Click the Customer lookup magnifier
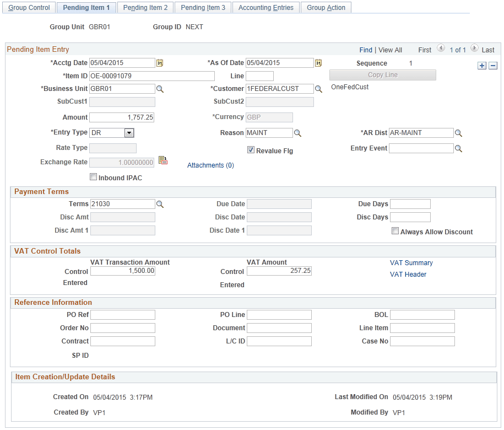The height and width of the screenshot is (430, 504). coord(318,88)
